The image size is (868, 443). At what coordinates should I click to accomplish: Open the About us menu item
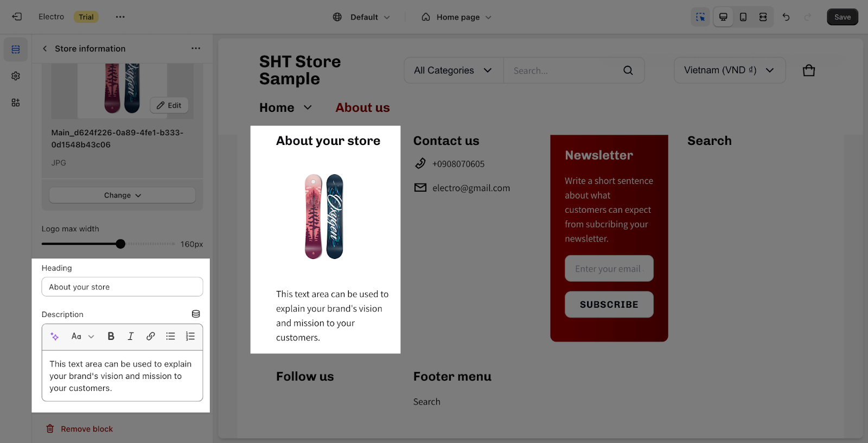[362, 107]
